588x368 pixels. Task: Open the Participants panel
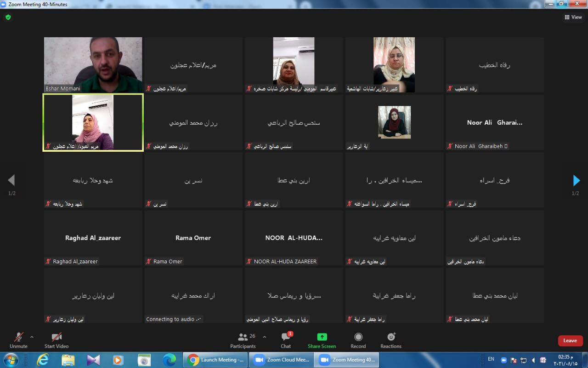click(x=243, y=340)
